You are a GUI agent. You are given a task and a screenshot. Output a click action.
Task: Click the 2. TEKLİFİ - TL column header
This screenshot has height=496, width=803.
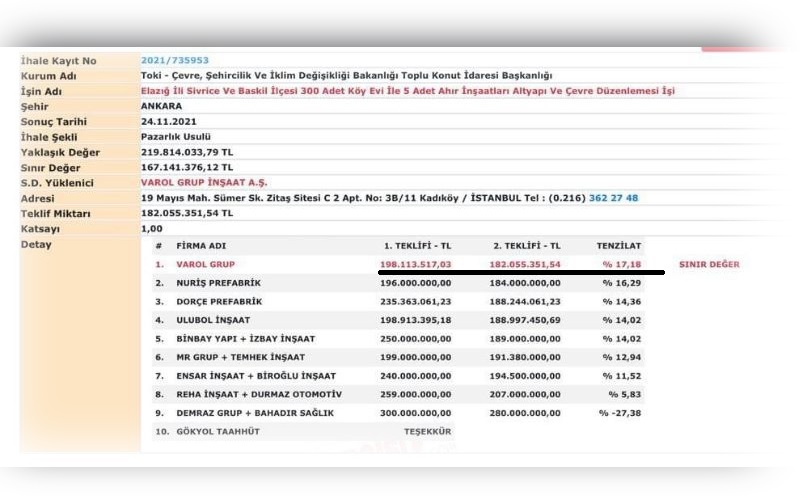[x=527, y=246]
